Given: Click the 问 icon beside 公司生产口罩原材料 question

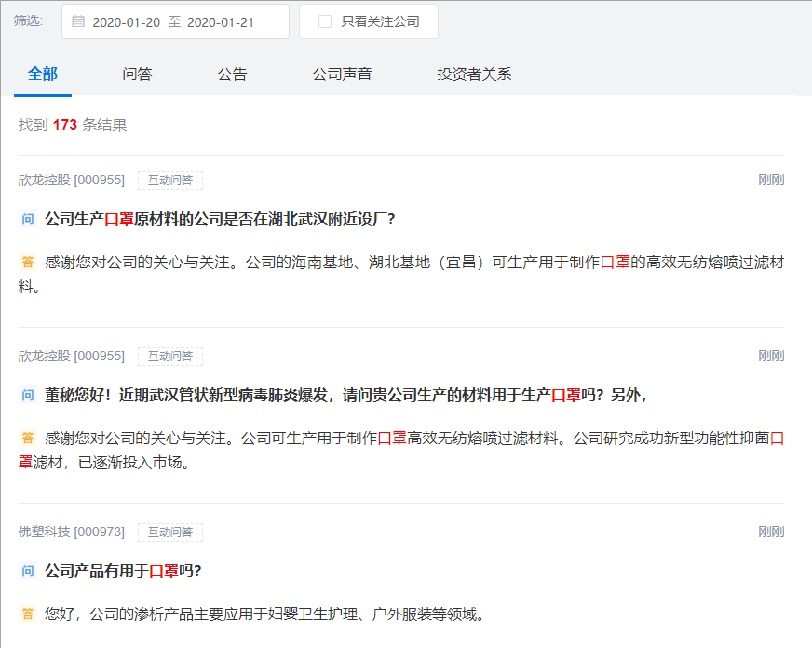Looking at the screenshot, I should pyautogui.click(x=27, y=219).
